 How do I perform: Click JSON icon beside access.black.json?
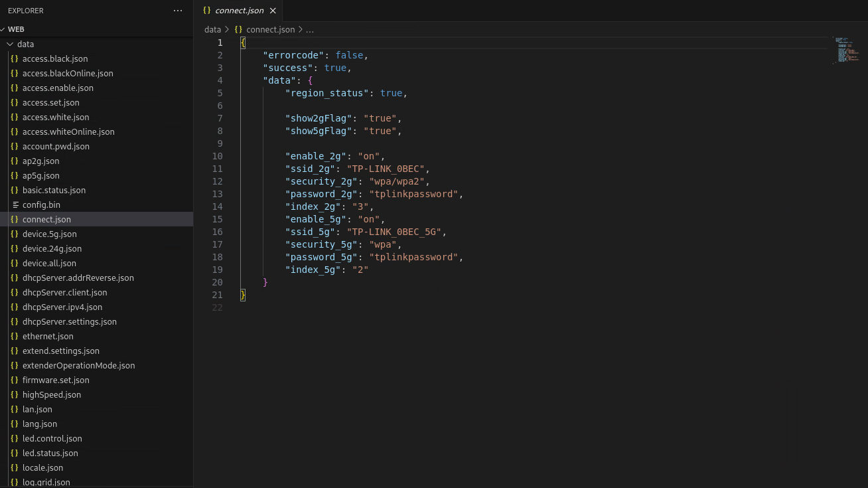point(15,58)
